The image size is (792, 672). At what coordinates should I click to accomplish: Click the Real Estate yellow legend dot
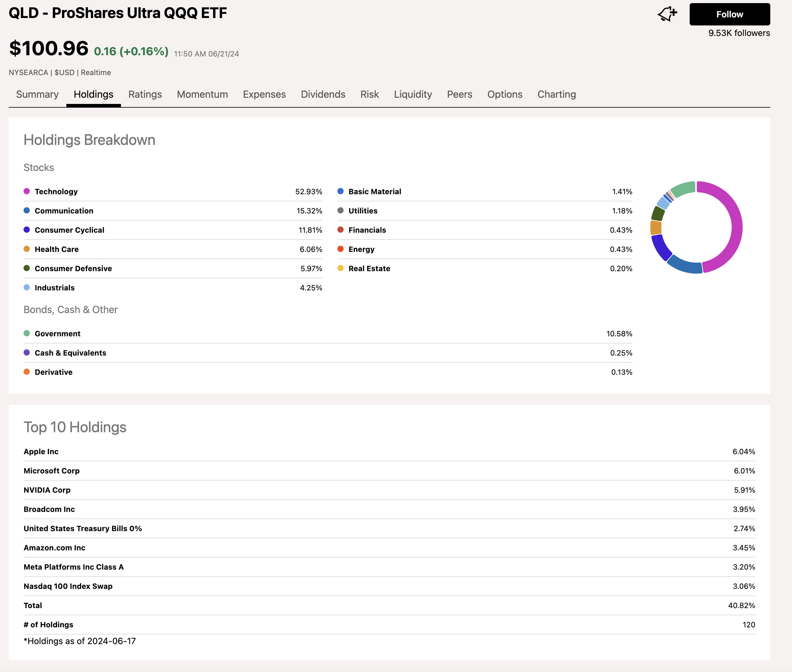[340, 268]
